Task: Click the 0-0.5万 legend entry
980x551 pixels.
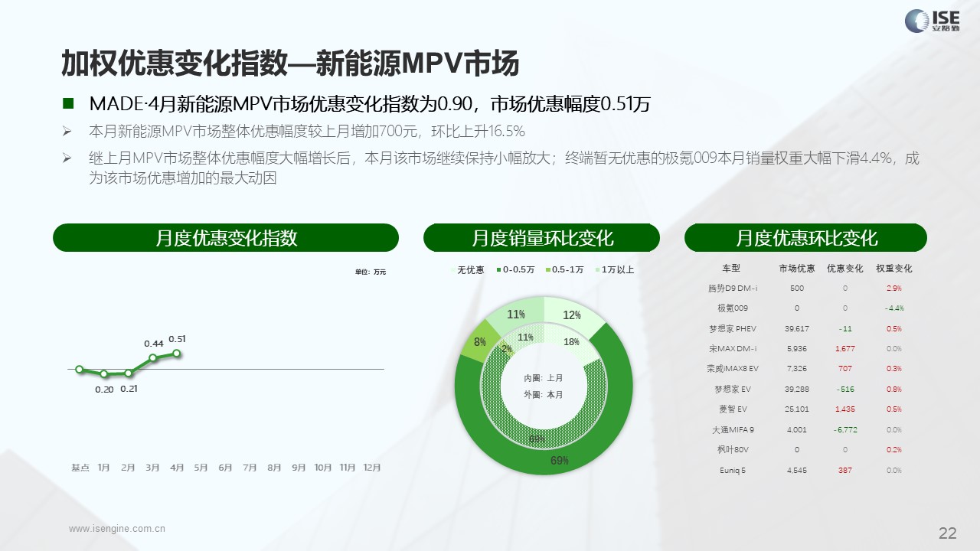Action: (x=514, y=270)
